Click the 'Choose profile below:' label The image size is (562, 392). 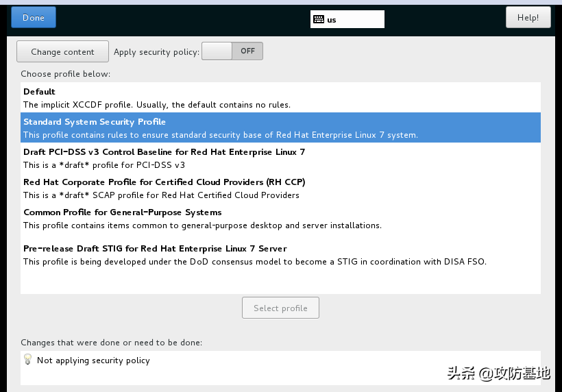65,74
